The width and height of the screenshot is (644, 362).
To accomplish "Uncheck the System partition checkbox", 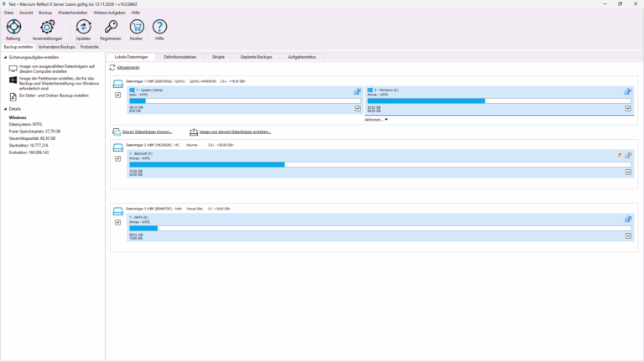I will click(358, 108).
